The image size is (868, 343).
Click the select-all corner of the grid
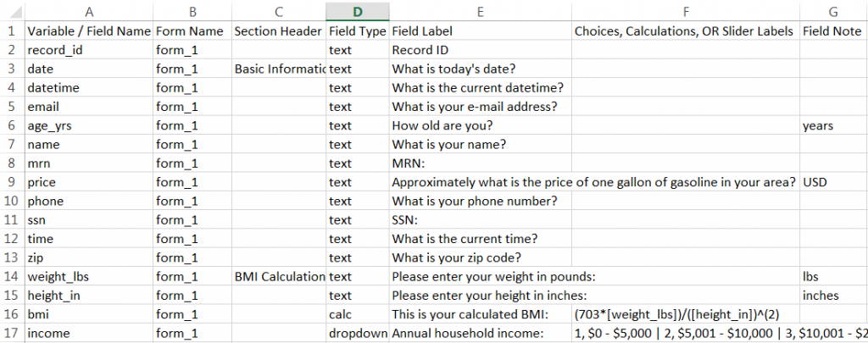pos(12,11)
